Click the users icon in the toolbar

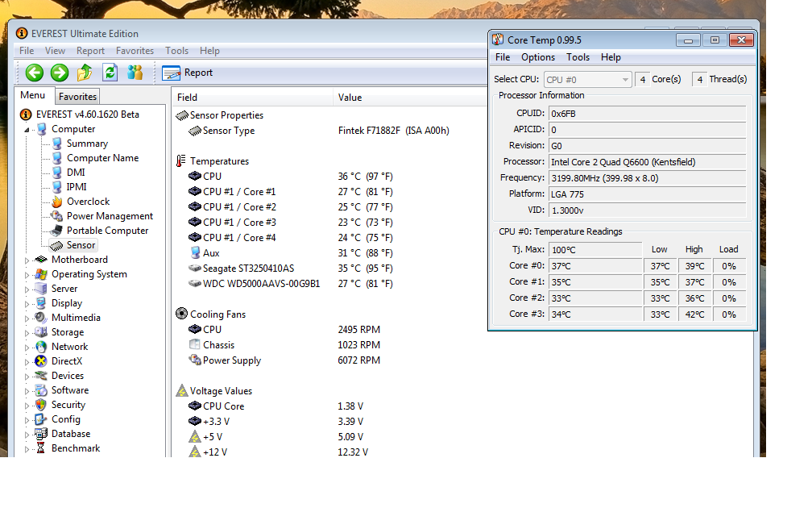pos(135,73)
